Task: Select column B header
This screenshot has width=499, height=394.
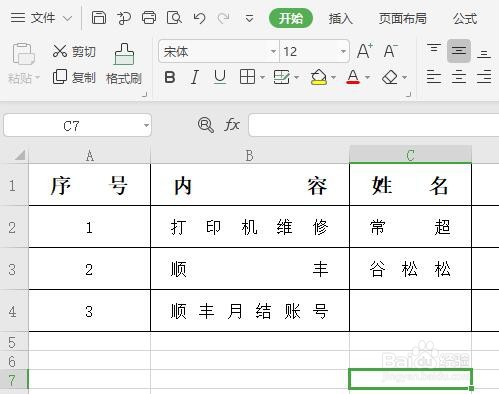Action: coord(250,155)
